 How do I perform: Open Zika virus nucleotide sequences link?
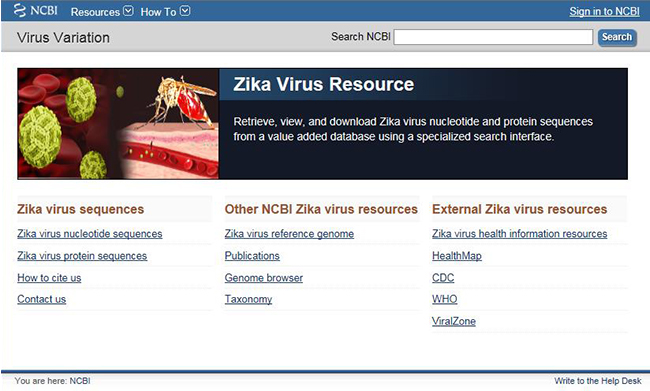click(90, 234)
